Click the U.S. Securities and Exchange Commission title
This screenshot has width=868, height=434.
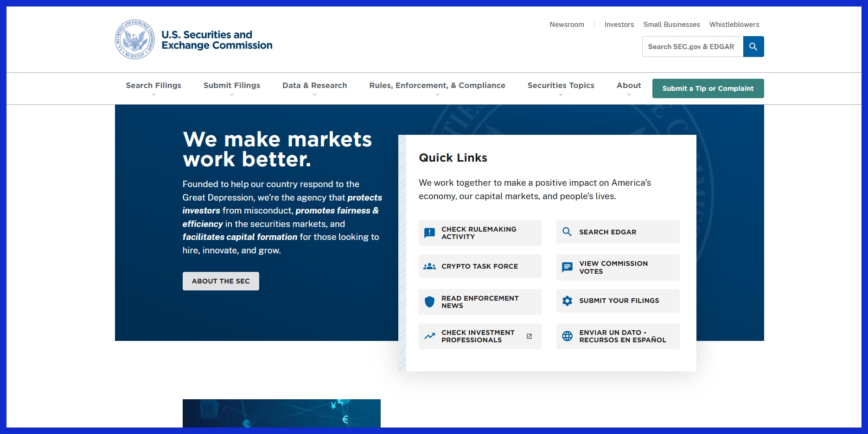tap(217, 40)
